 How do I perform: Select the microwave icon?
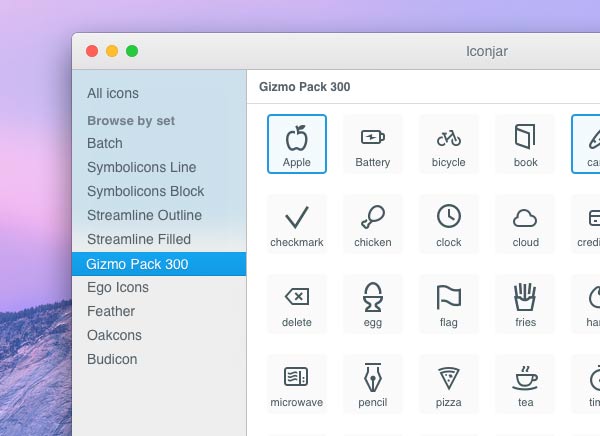point(297,384)
